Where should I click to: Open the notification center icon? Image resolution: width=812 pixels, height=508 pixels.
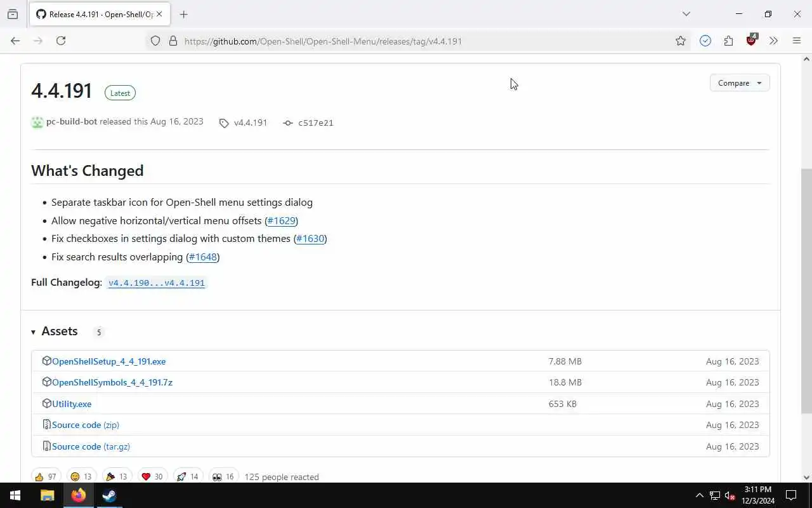point(791,495)
